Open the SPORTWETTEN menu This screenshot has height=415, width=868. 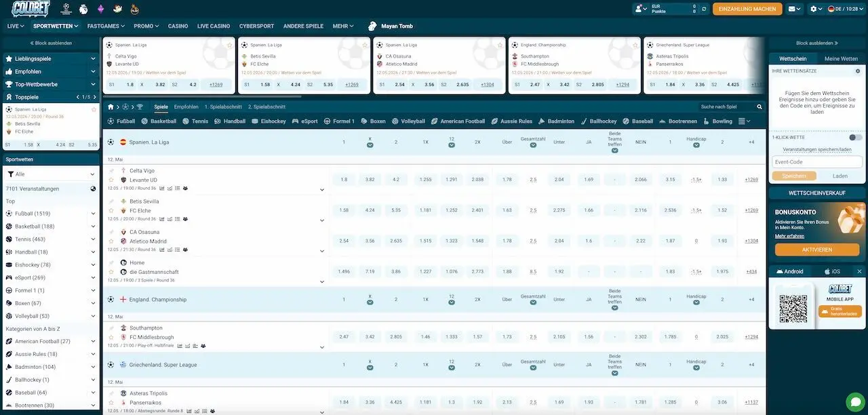[56, 26]
